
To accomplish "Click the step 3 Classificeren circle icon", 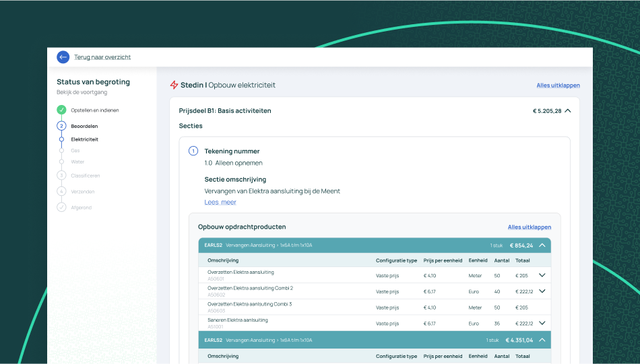I will (x=61, y=176).
